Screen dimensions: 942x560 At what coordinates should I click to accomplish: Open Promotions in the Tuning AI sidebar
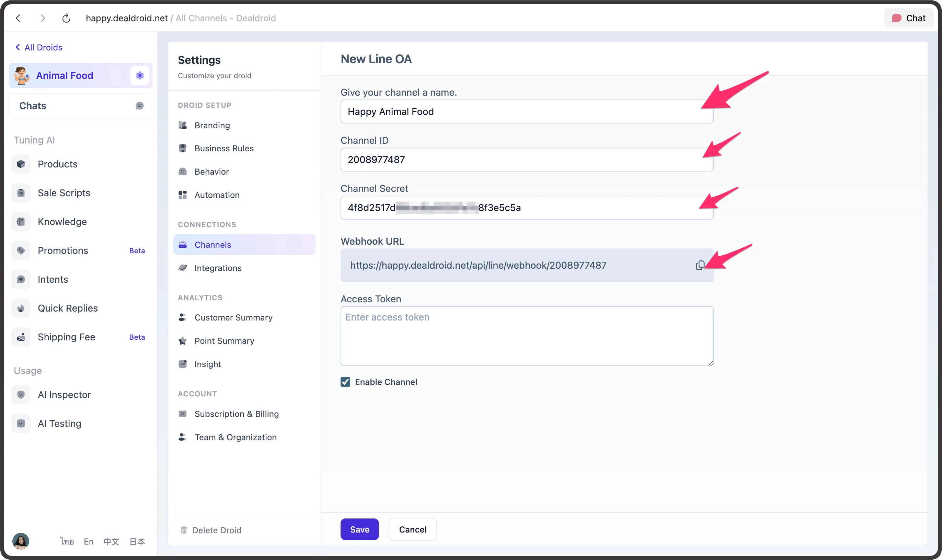63,250
